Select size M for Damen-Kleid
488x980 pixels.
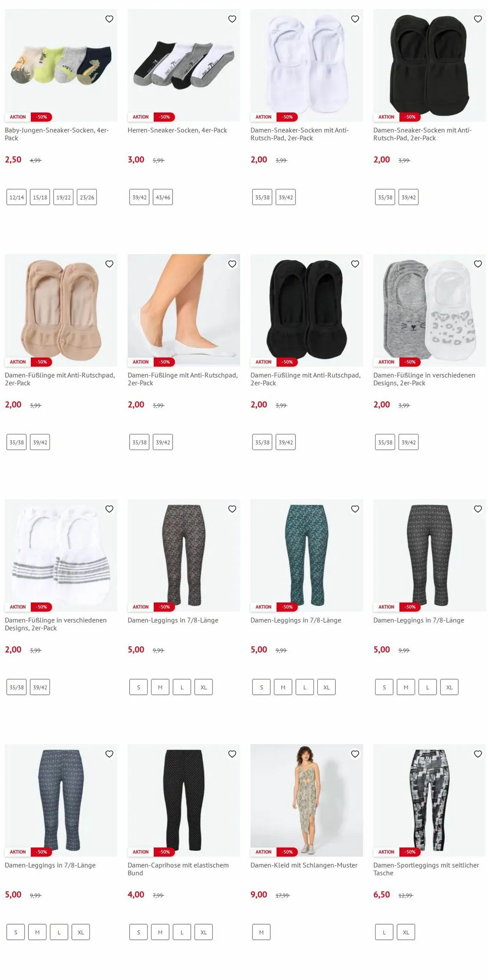[x=261, y=932]
